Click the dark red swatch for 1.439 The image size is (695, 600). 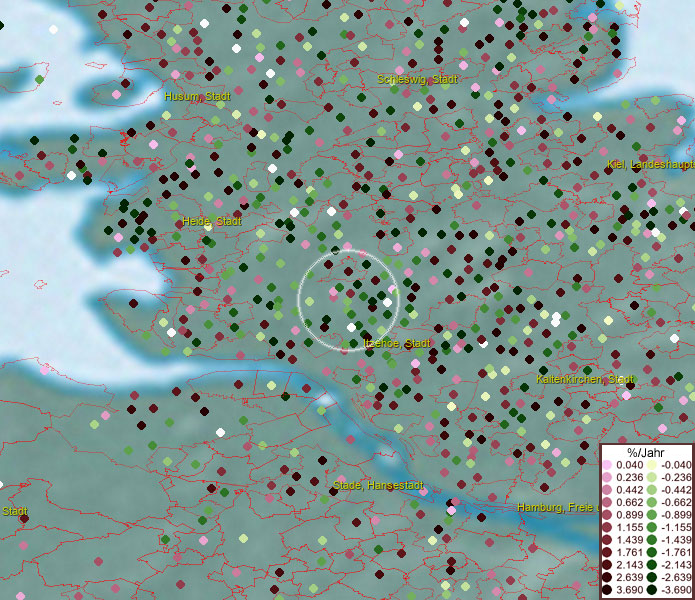pyautogui.click(x=607, y=540)
